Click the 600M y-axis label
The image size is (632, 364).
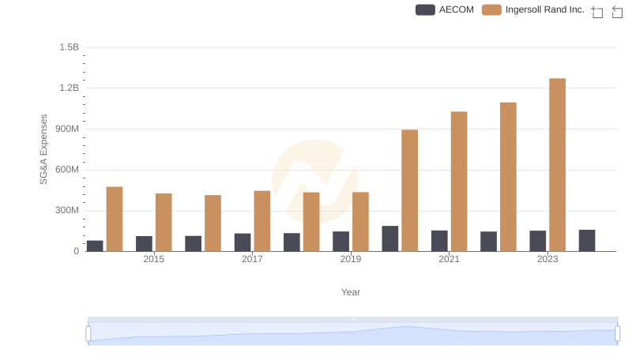[67, 170]
